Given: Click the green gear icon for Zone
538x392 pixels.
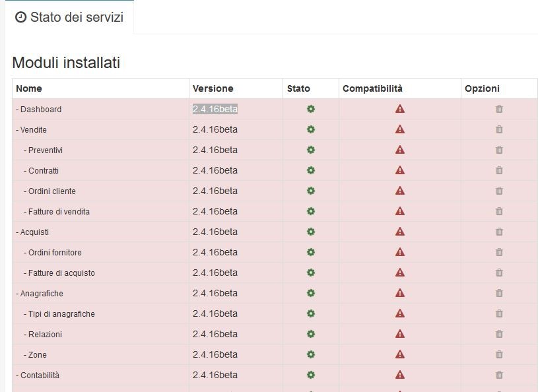Looking at the screenshot, I should click(311, 354).
